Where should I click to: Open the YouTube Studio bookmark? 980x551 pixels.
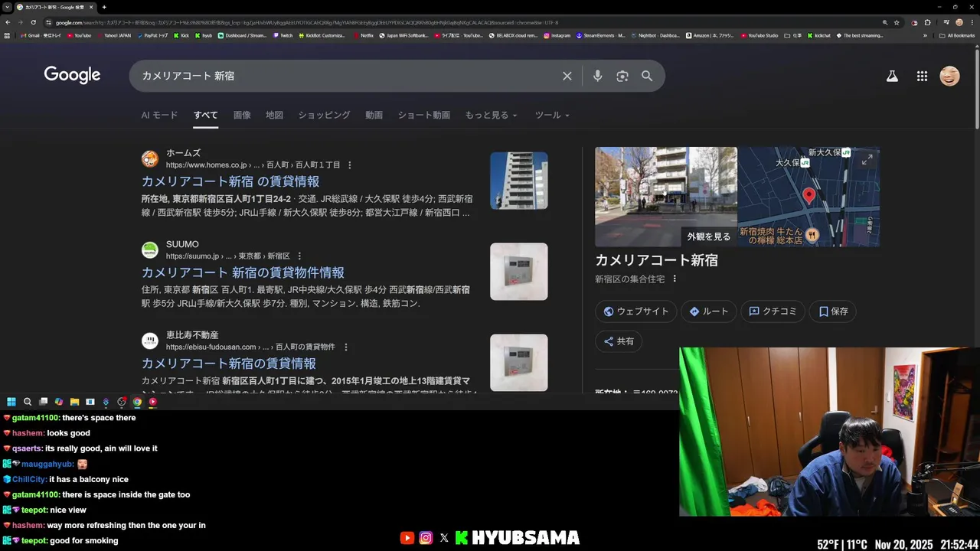pos(759,35)
